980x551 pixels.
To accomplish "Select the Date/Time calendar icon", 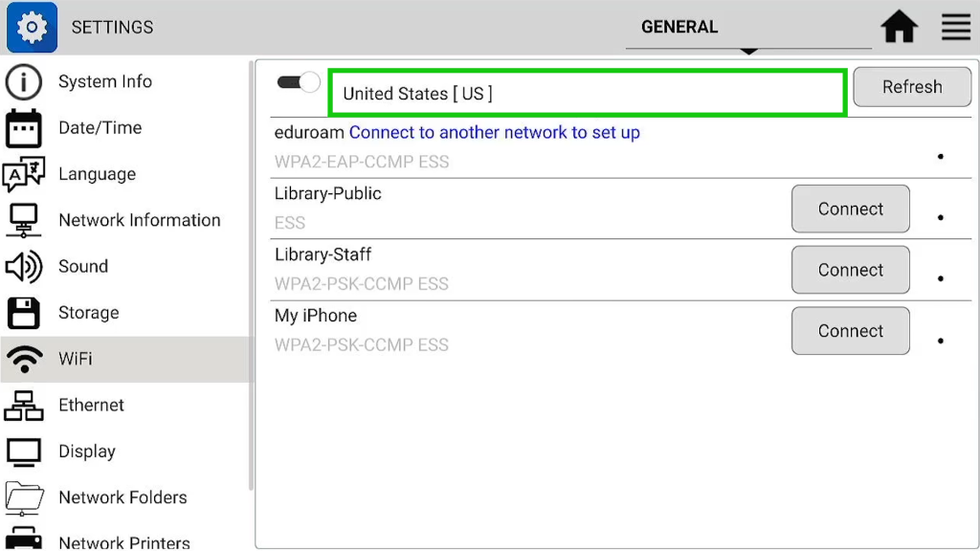I will [24, 129].
